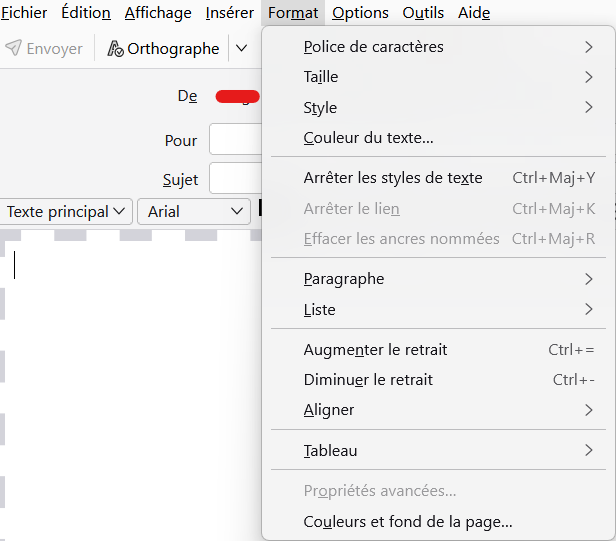
Task: Open the Édition menu
Action: [86, 13]
